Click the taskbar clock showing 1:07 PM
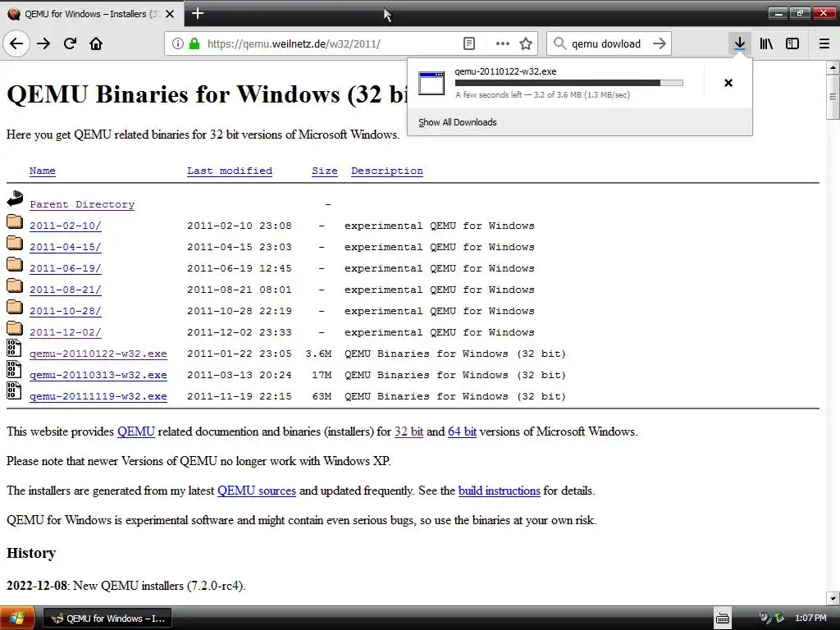The width and height of the screenshot is (840, 630). pyautogui.click(x=810, y=619)
